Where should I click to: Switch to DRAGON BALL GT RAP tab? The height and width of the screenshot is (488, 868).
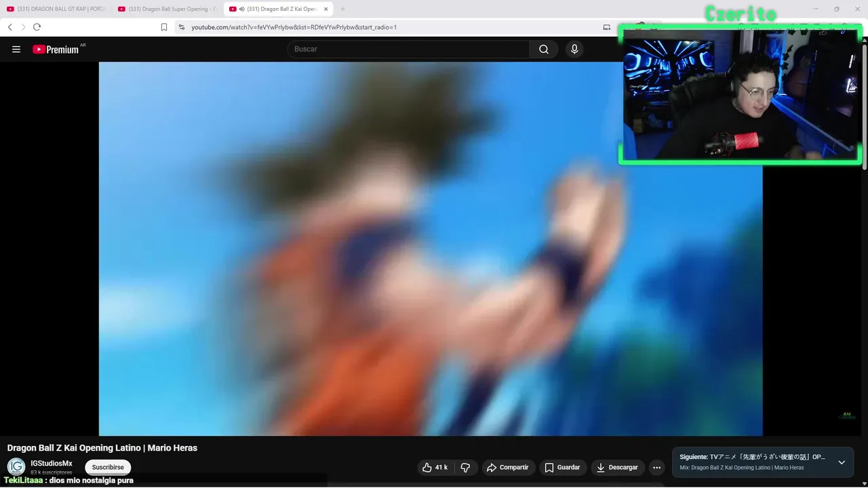point(56,9)
